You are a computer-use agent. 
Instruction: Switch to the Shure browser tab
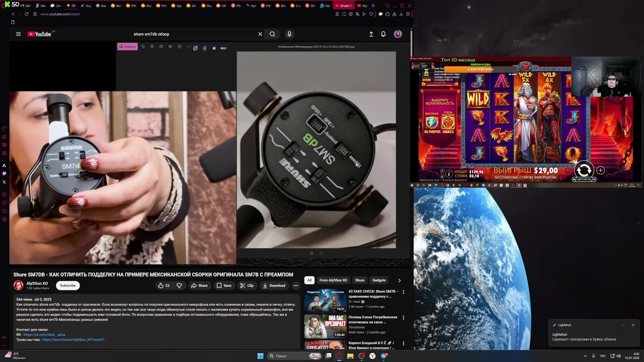[x=345, y=6]
